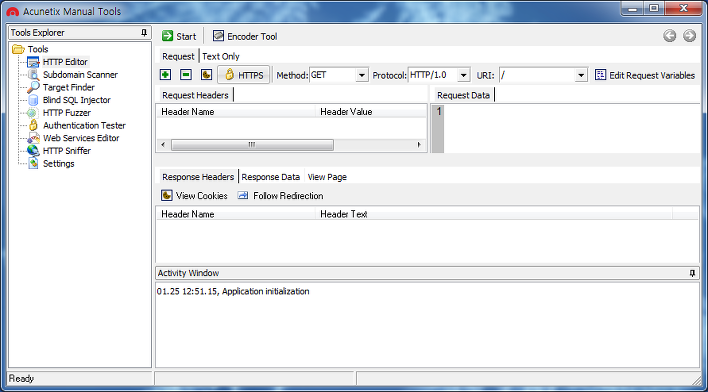This screenshot has height=392, width=708.
Task: Open the Target Finder tool
Action: point(69,87)
